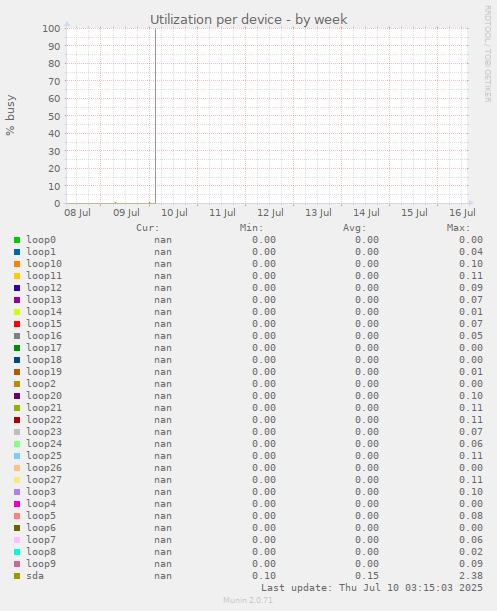Click the '08 Jul' date label
Image resolution: width=497 pixels, height=611 pixels.
pyautogui.click(x=77, y=213)
